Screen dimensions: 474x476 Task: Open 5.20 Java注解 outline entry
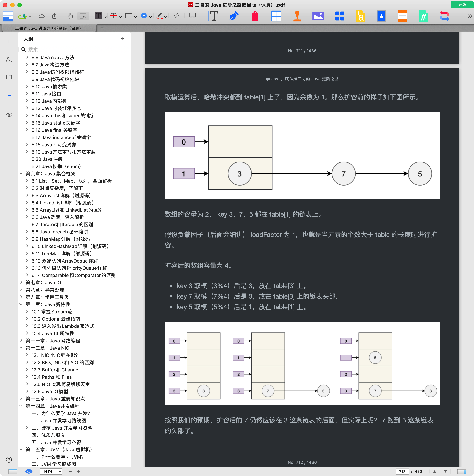[47, 159]
